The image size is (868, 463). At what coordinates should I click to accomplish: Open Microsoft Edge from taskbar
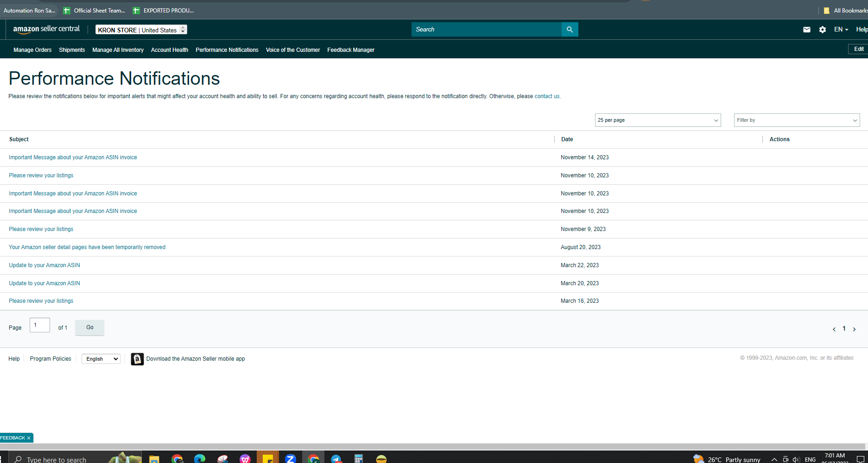[200, 459]
